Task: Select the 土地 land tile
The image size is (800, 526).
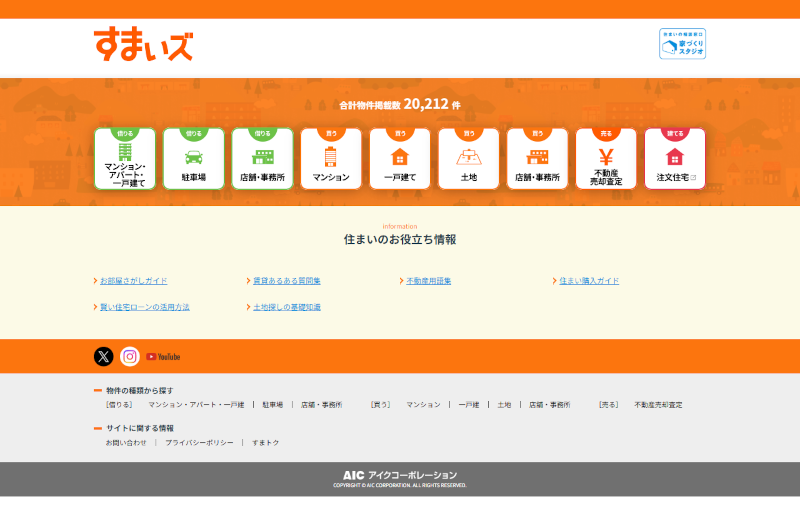Action: pos(468,159)
